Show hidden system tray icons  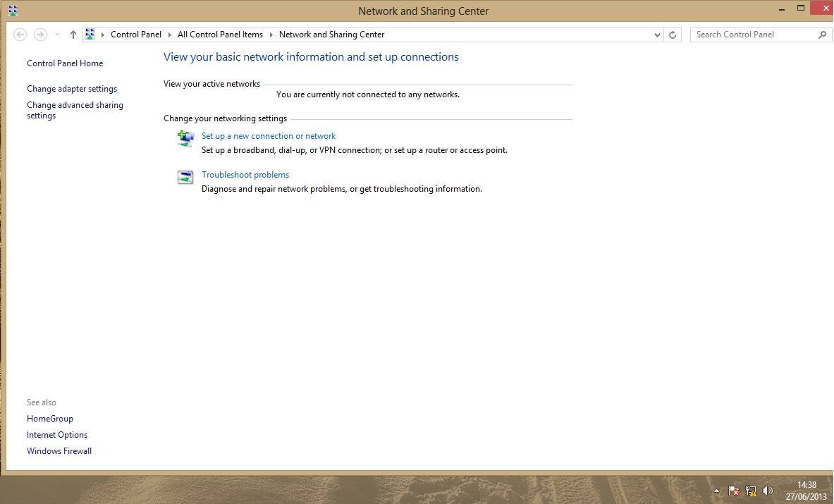click(x=716, y=491)
